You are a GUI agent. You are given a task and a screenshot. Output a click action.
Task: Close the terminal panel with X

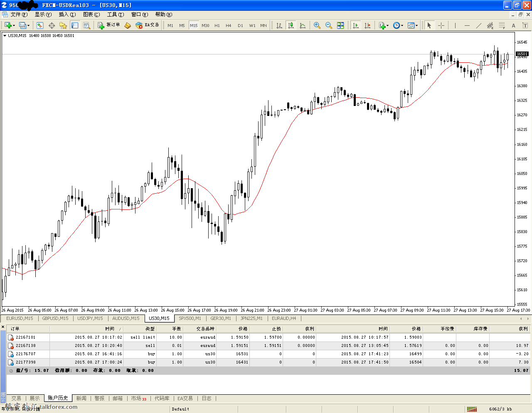(3, 327)
